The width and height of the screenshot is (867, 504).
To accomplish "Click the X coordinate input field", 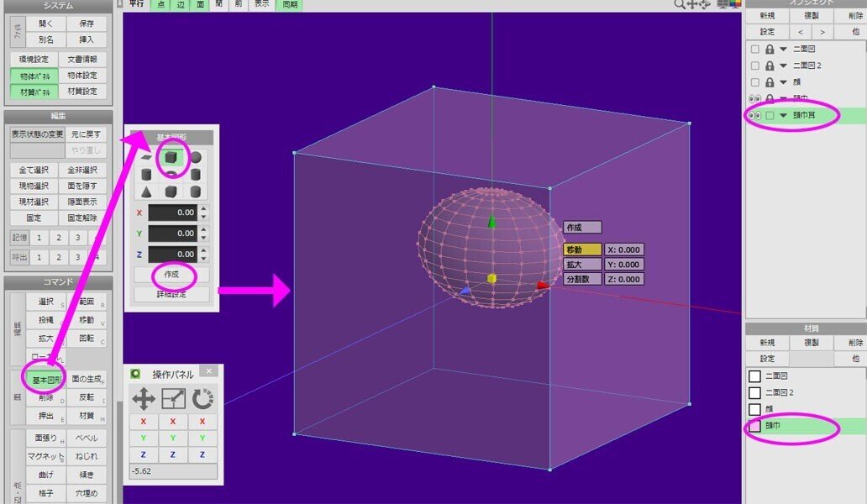I will coord(173,213).
